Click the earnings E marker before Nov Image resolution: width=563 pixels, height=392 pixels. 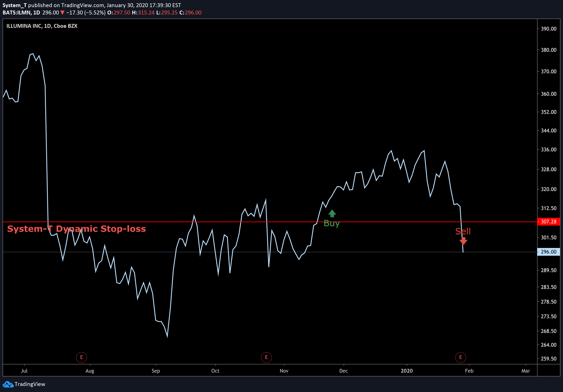(x=266, y=357)
